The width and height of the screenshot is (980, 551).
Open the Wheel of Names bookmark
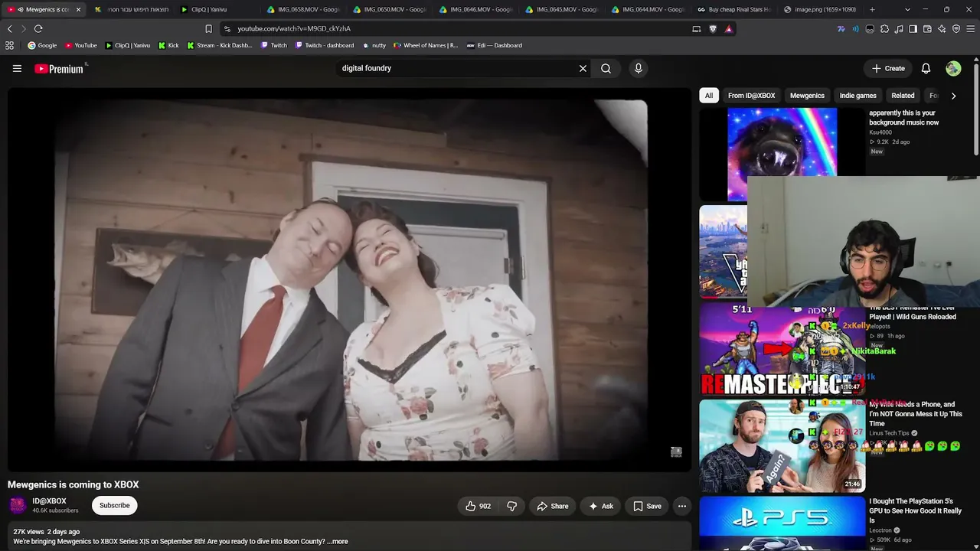click(426, 45)
